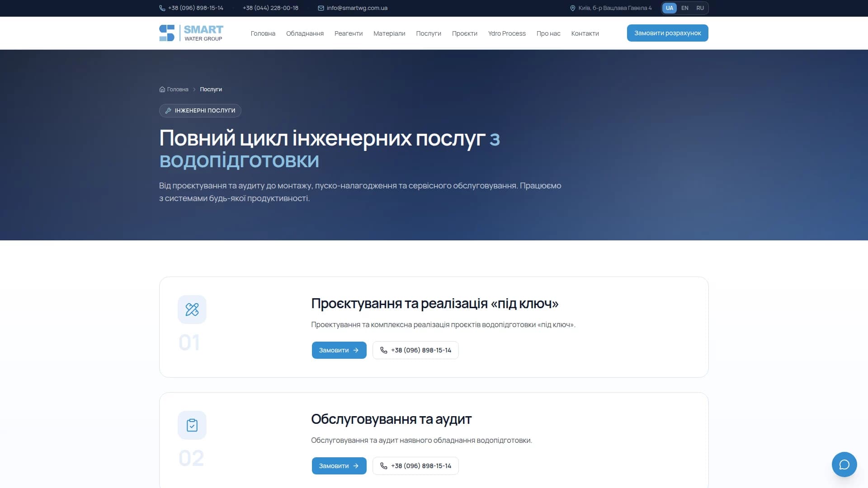Click the ІНЖЕНЕРНІ ПОСЛУГИ badge
The height and width of the screenshot is (488, 868).
coord(200,111)
